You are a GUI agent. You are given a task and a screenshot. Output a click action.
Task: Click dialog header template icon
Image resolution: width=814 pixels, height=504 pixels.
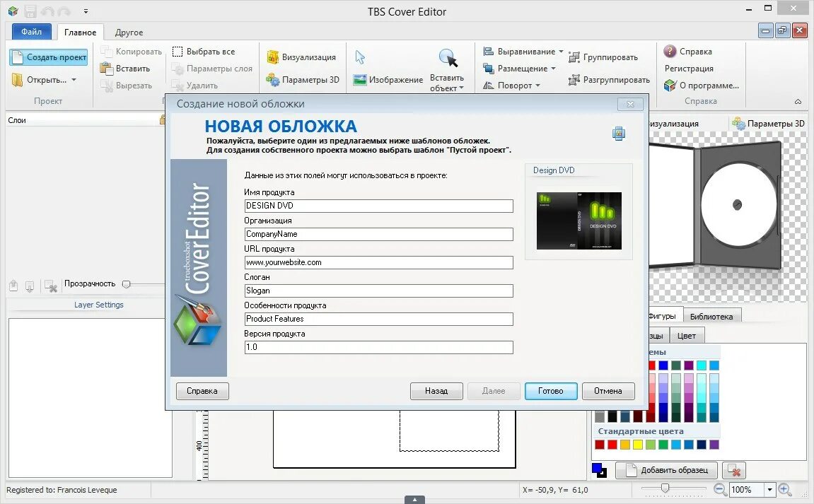(618, 134)
